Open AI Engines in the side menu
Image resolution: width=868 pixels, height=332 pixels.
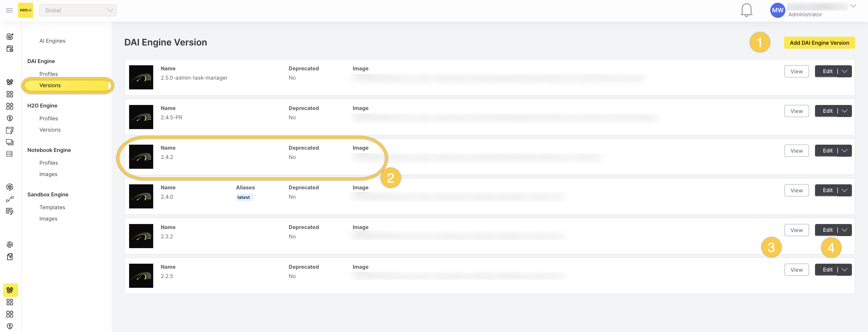(52, 41)
